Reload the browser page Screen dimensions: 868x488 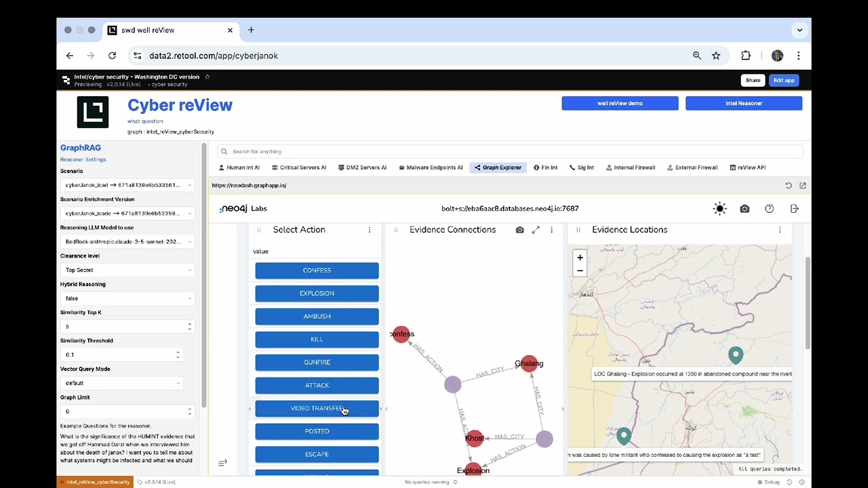point(112,56)
